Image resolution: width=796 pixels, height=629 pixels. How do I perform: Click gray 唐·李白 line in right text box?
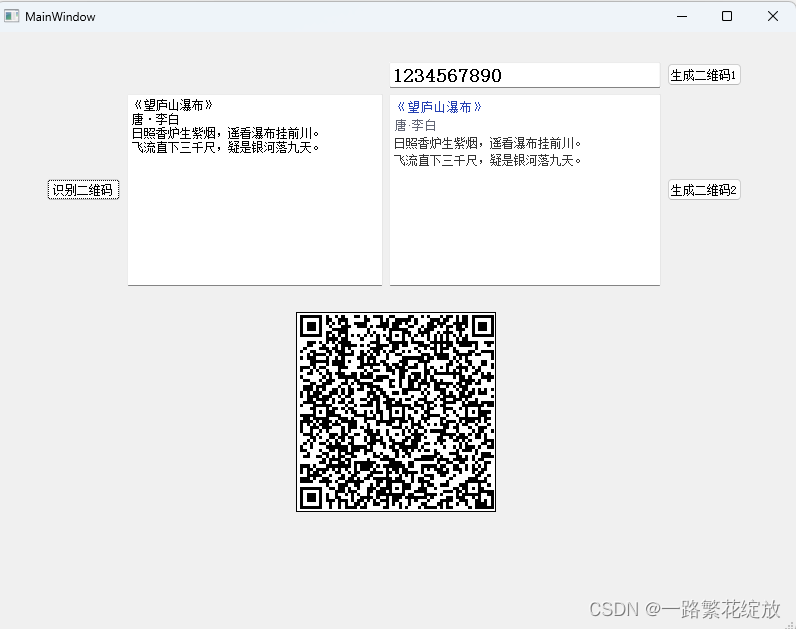415,125
